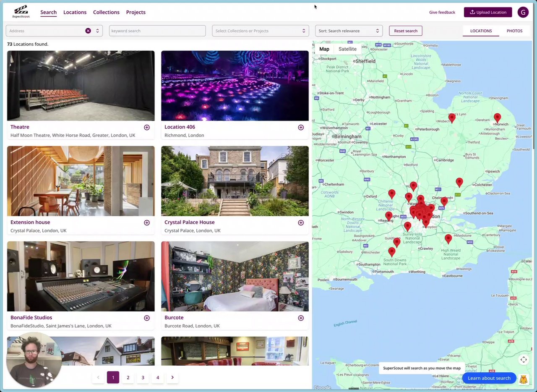Click the marker in Chilterns National Landscape

point(391,194)
